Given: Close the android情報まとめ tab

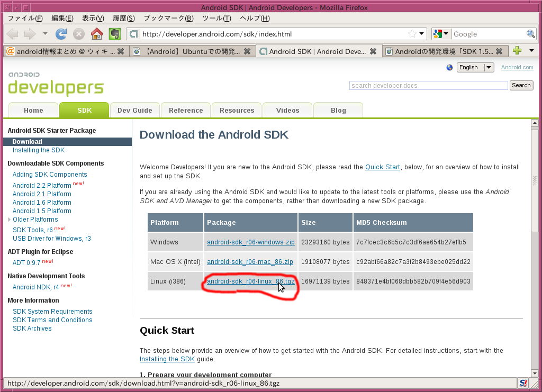Looking at the screenshot, I should coord(121,51).
